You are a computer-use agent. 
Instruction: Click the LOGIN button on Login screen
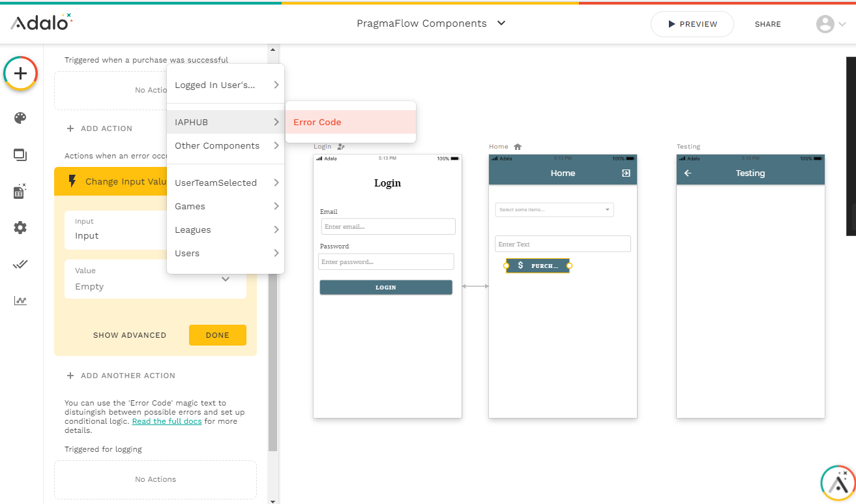(x=386, y=288)
